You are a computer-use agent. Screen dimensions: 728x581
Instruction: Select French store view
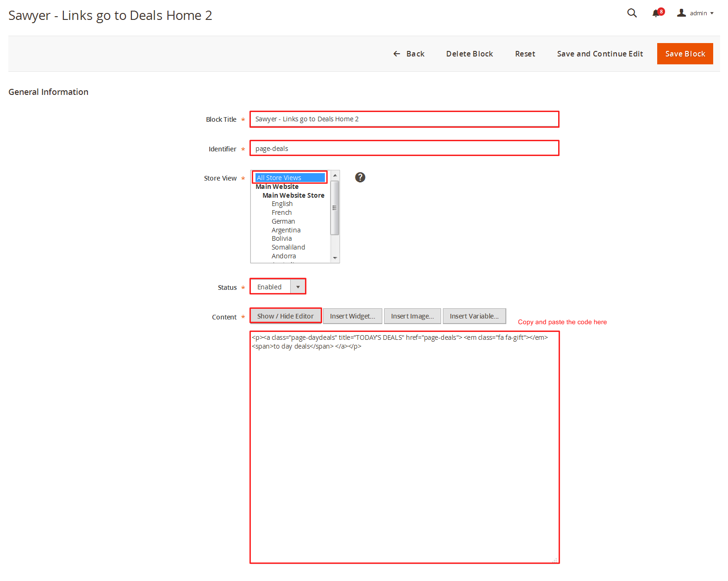[281, 212]
